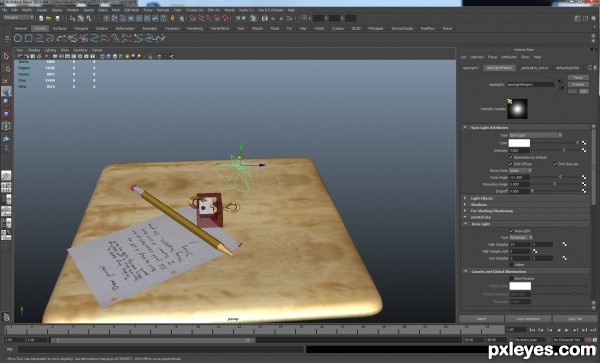The height and width of the screenshot is (363, 600).
Task: Click the Open Scene folder icon
Action: 49,18
